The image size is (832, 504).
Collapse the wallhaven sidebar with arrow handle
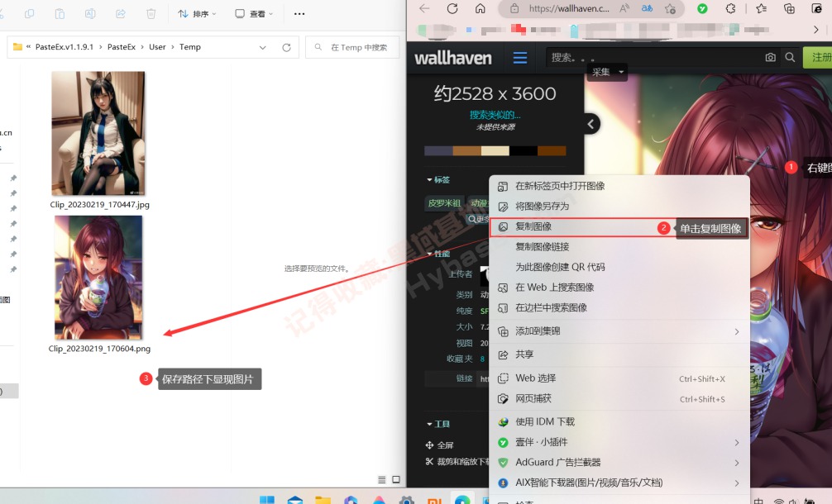click(591, 124)
